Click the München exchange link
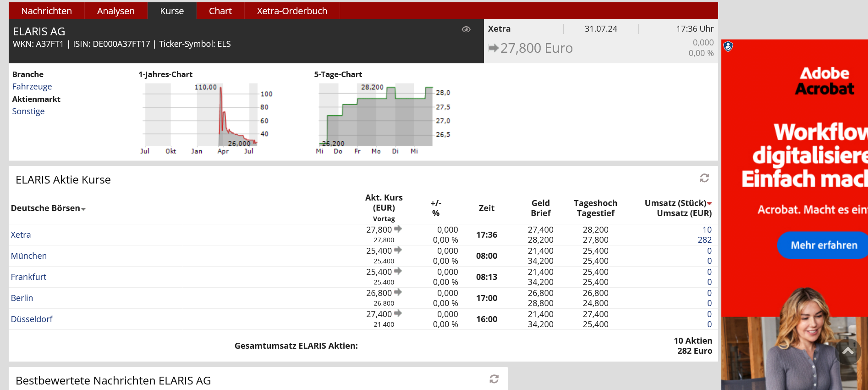Screen dimensions: 868x390 [x=29, y=256]
